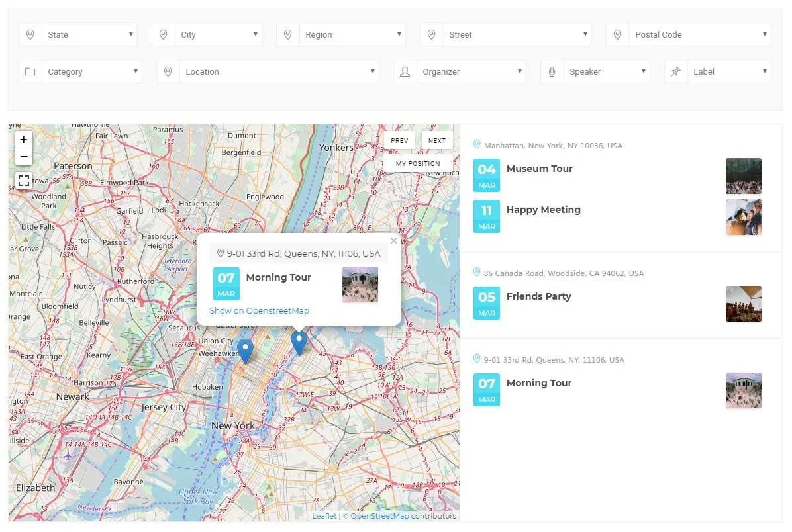This screenshot has width=792, height=532.
Task: Click the date badge 04 MAR
Action: (487, 175)
